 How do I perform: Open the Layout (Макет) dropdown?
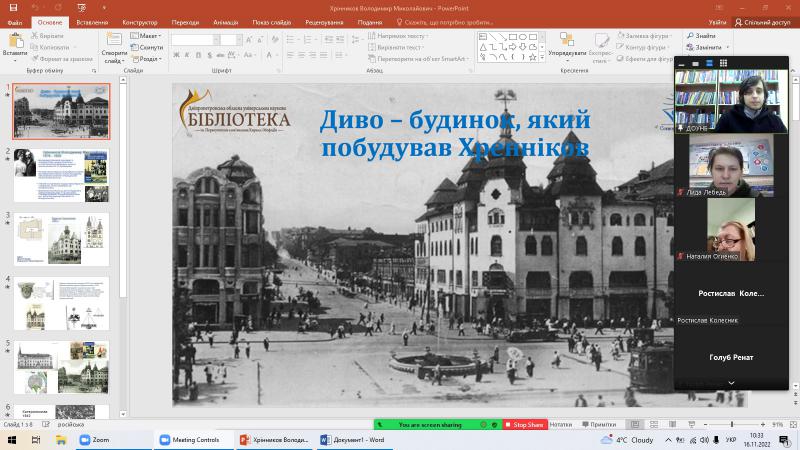[x=146, y=36]
